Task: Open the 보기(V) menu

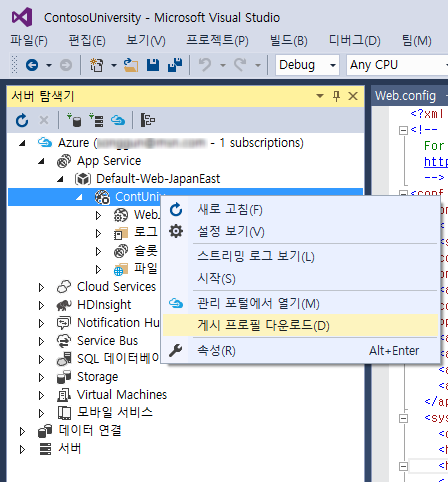Action: pos(146,41)
